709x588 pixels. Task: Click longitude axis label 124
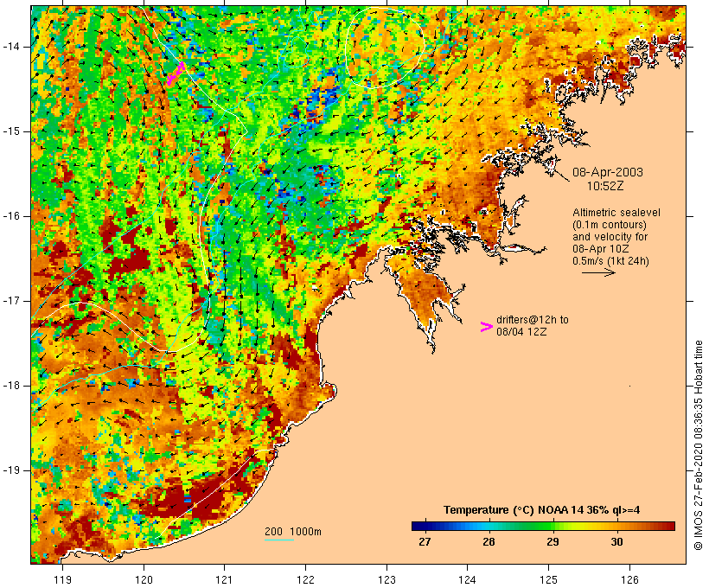[x=468, y=579]
